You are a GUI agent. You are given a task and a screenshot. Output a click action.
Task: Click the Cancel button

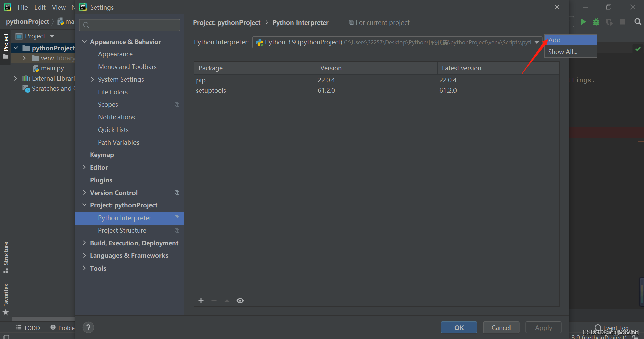point(501,328)
